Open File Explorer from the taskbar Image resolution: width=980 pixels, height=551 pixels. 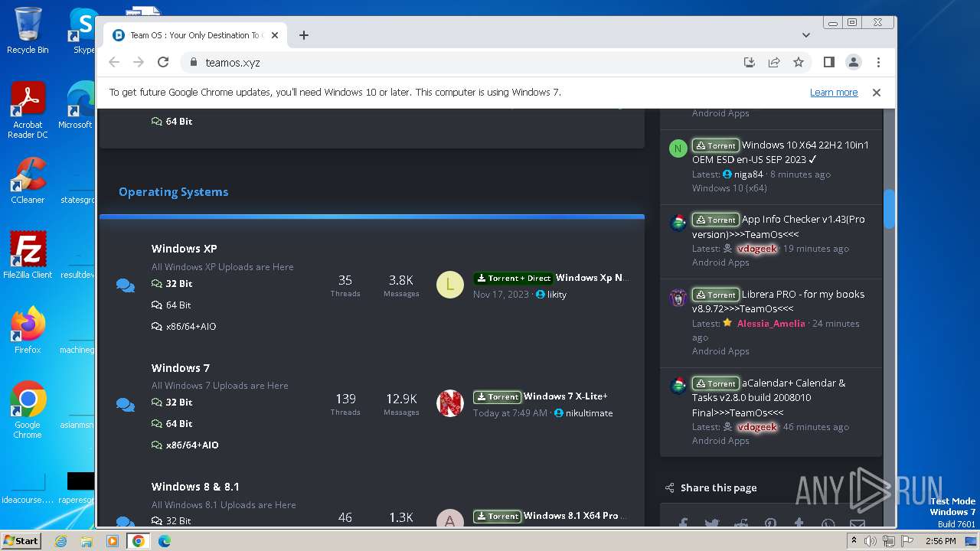point(87,541)
